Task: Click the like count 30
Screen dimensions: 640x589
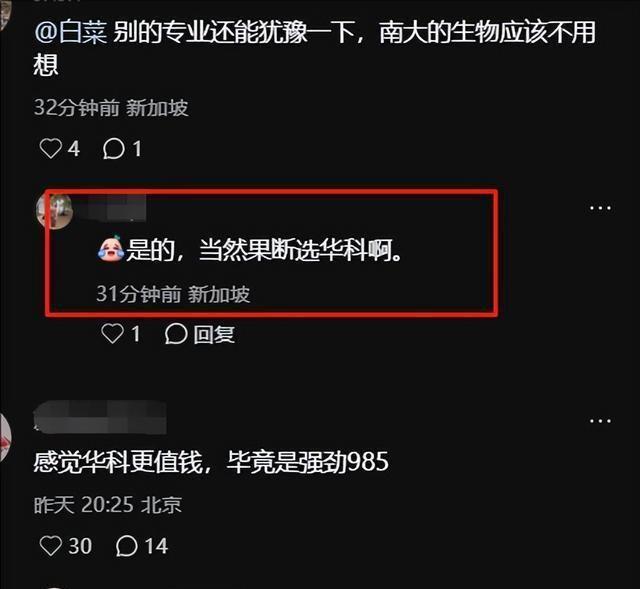Action: point(80,546)
